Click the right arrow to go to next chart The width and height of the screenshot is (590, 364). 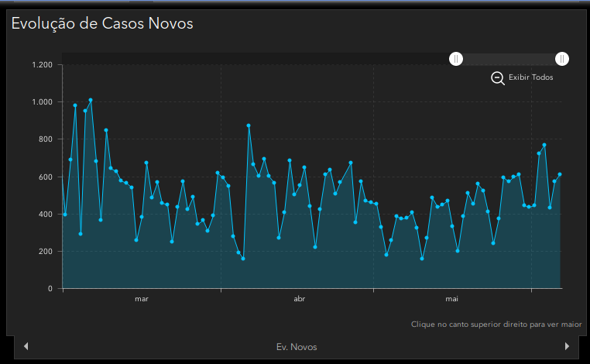[x=567, y=346]
